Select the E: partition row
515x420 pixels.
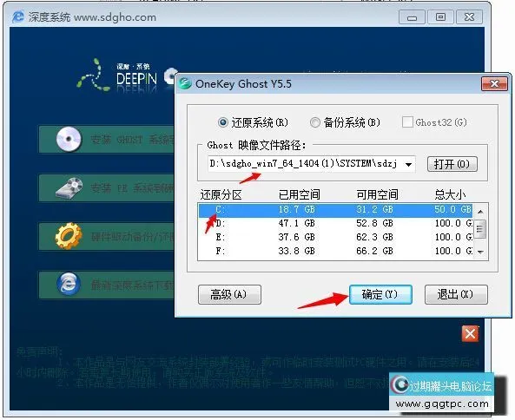(335, 237)
